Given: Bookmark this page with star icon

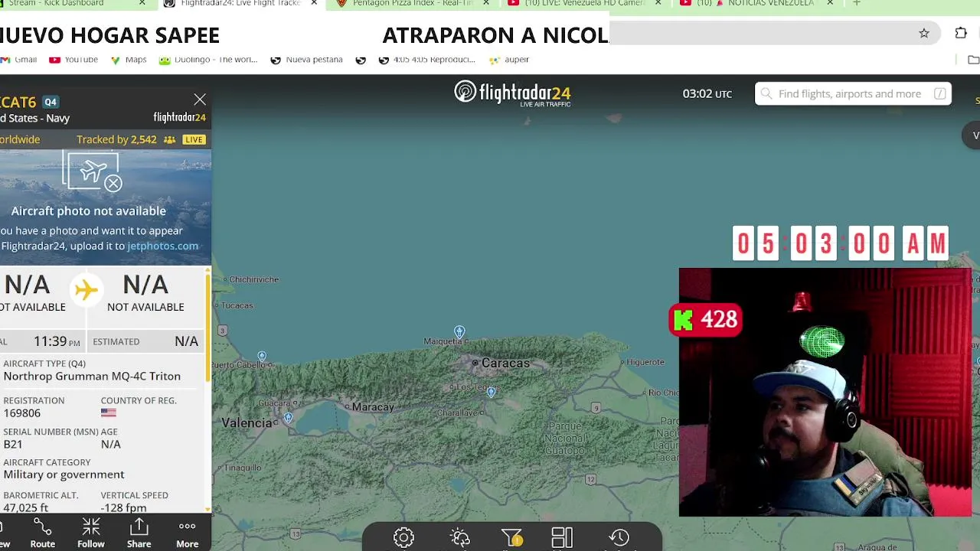Looking at the screenshot, I should pos(924,34).
